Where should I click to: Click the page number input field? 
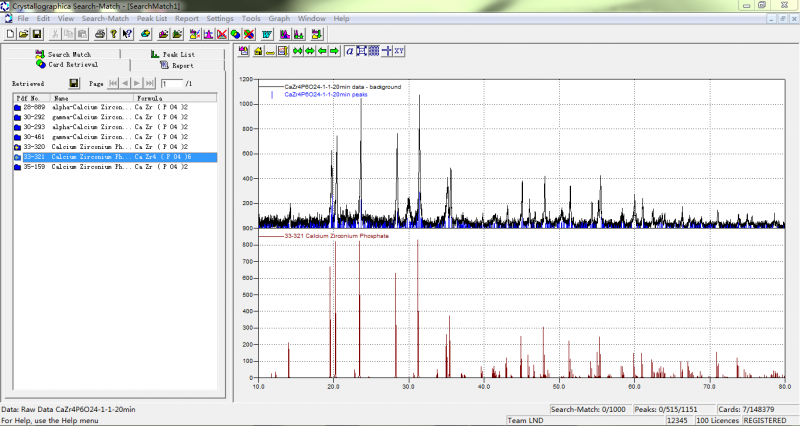[x=170, y=84]
